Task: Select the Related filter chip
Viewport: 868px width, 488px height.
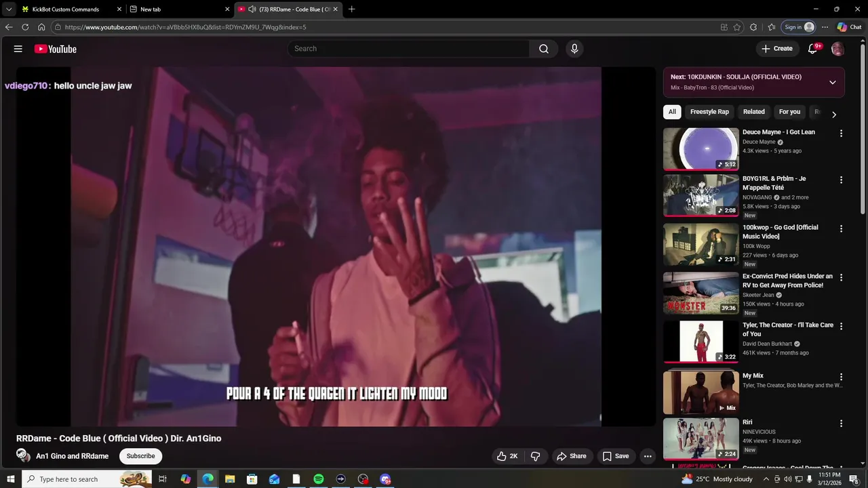Action: coord(753,112)
